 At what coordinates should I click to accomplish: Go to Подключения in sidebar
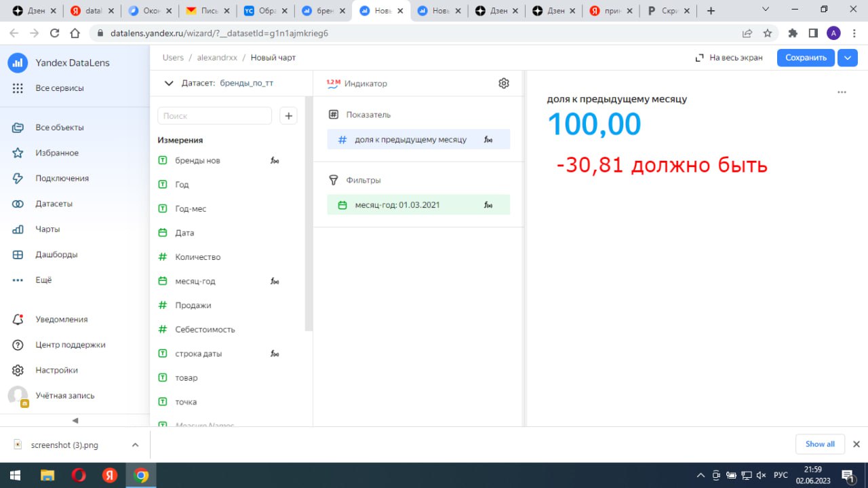(x=62, y=179)
